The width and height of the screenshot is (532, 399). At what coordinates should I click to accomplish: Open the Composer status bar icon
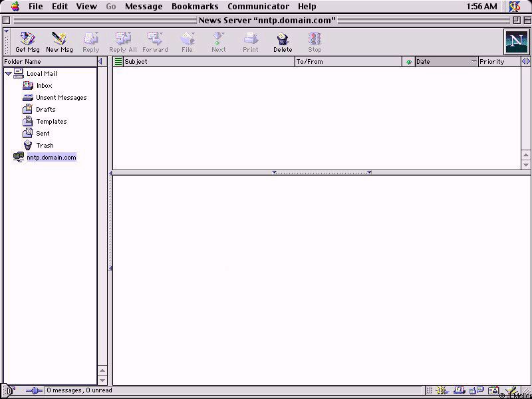tap(511, 390)
